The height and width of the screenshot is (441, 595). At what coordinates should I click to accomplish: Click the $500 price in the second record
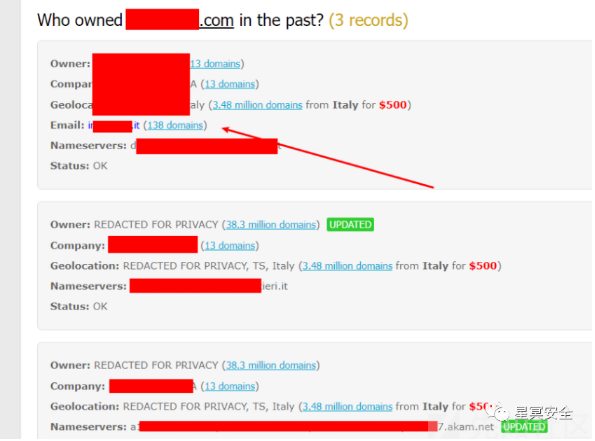coord(483,266)
